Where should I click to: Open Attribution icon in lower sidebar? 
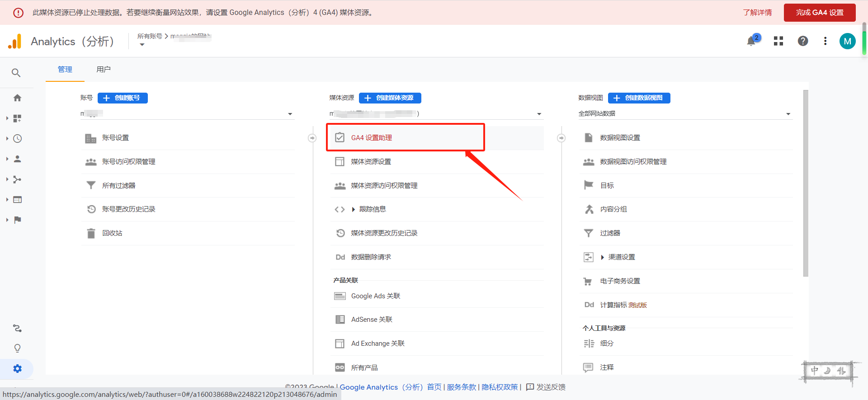[17, 328]
